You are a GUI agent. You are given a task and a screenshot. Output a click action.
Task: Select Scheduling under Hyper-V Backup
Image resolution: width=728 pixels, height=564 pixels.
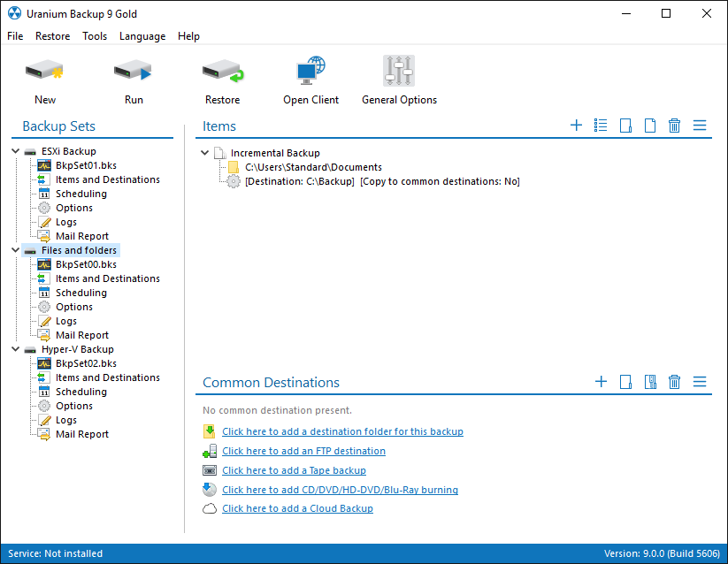(x=80, y=391)
